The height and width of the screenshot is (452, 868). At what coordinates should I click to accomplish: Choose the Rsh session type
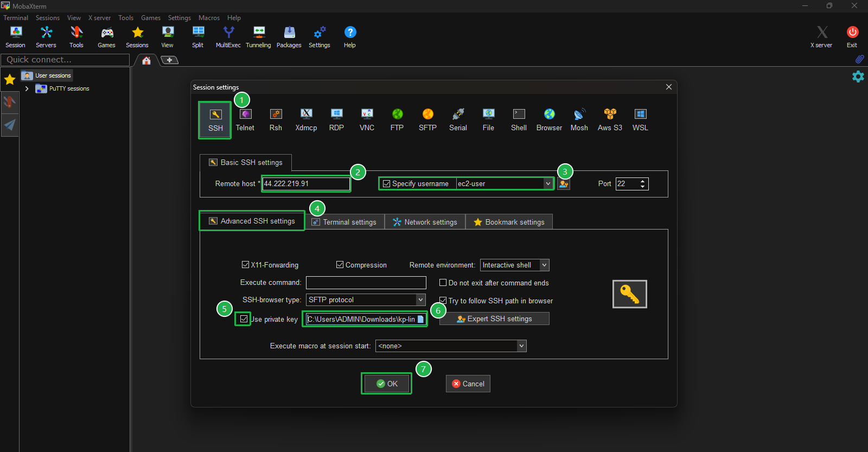click(x=276, y=120)
